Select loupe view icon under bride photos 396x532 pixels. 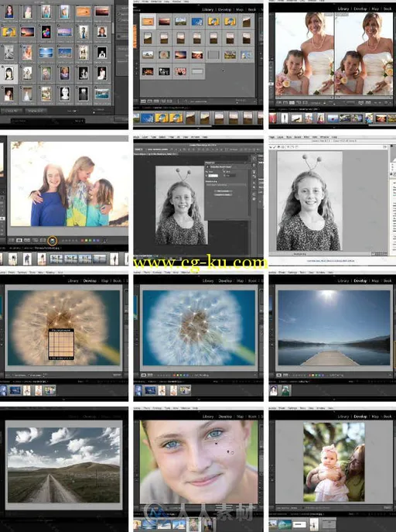pos(285,102)
